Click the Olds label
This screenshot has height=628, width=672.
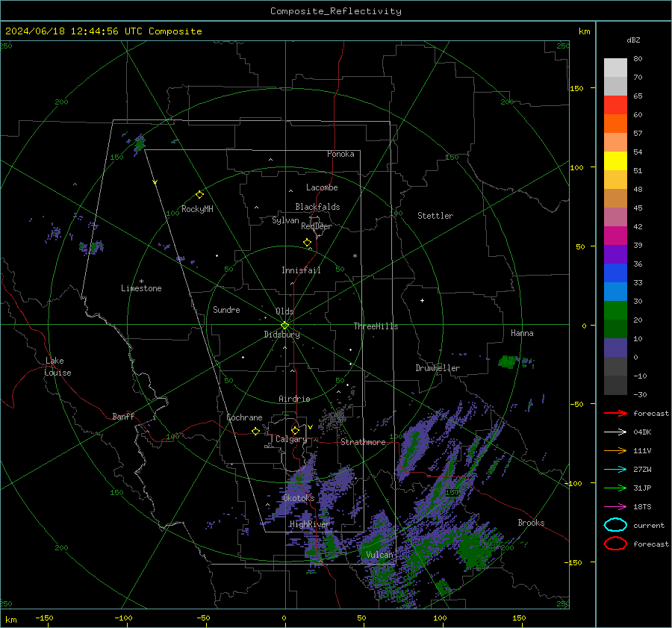[x=284, y=311]
